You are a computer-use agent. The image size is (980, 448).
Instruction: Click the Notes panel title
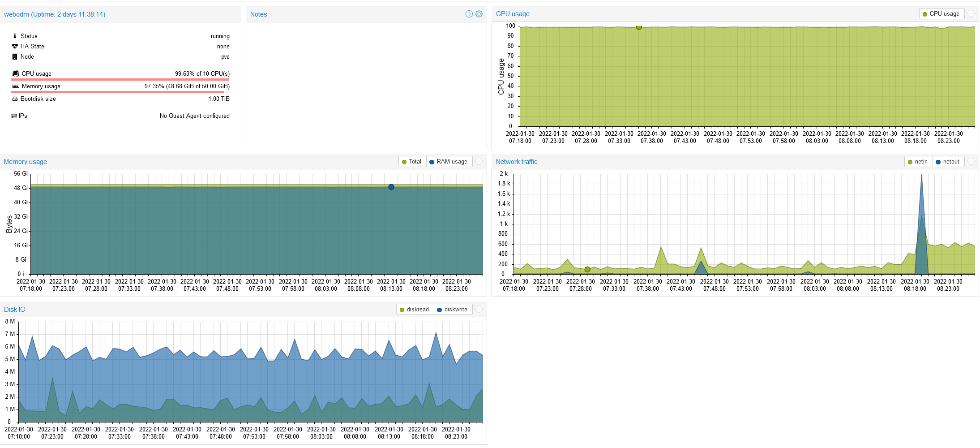[x=258, y=14]
